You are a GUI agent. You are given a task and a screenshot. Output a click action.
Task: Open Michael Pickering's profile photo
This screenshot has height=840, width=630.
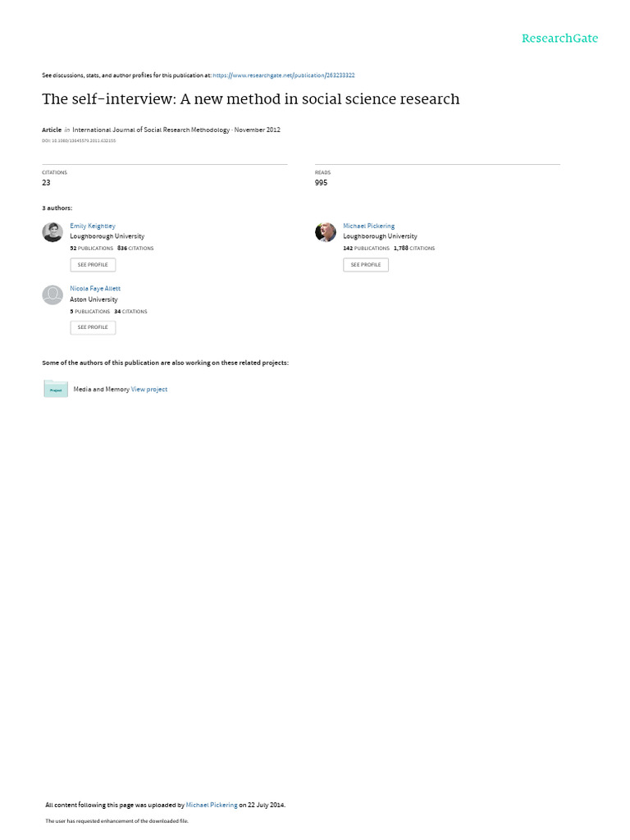click(x=325, y=232)
